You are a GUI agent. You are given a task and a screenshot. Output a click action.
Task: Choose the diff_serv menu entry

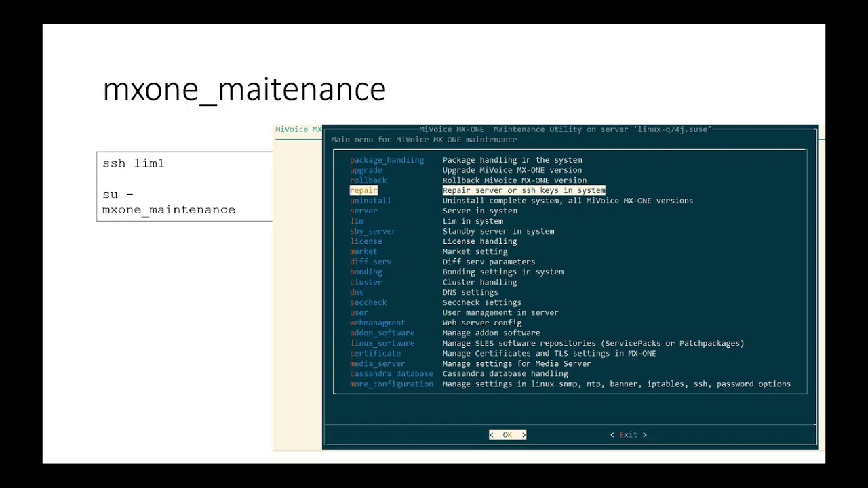pyautogui.click(x=370, y=262)
